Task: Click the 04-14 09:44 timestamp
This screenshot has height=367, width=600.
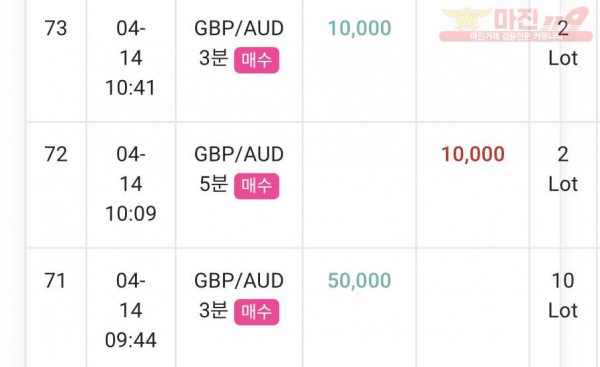Action: [x=131, y=310]
